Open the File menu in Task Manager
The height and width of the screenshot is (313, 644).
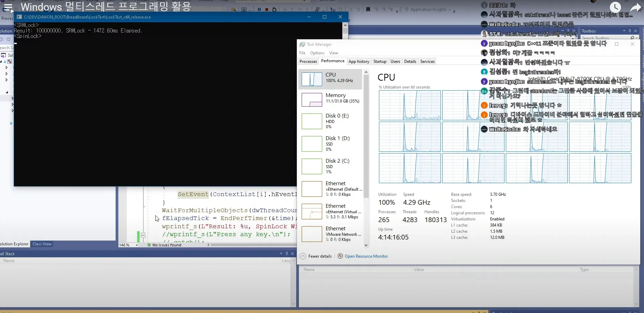(302, 53)
